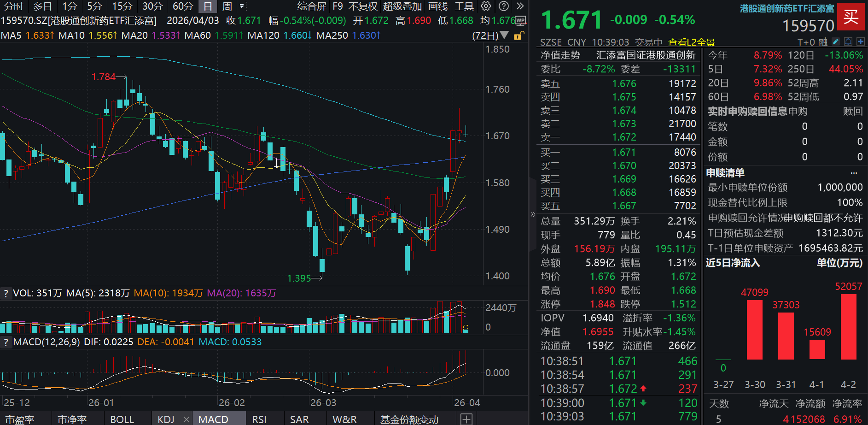Switch to the RSI indicator tab

259,419
